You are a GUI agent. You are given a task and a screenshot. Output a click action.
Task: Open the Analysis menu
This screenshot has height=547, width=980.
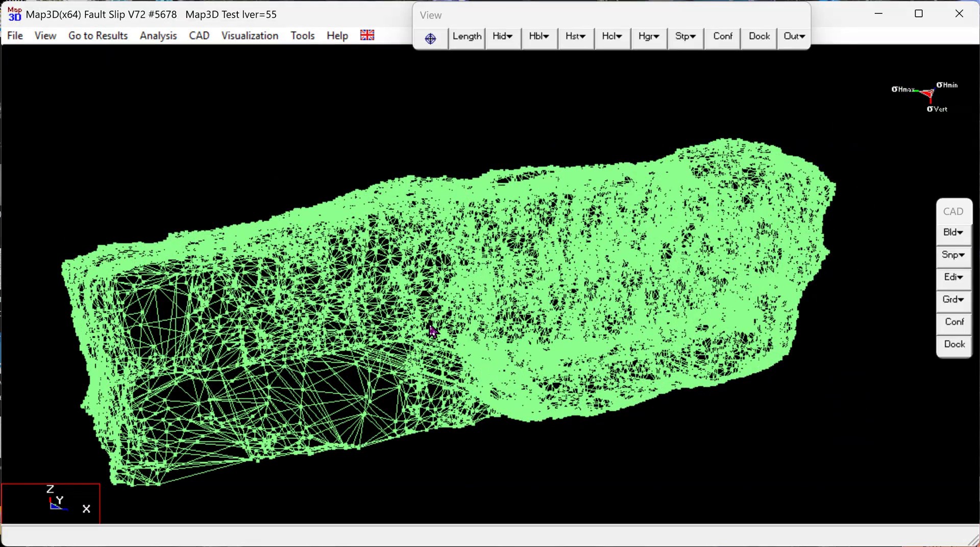coord(158,36)
